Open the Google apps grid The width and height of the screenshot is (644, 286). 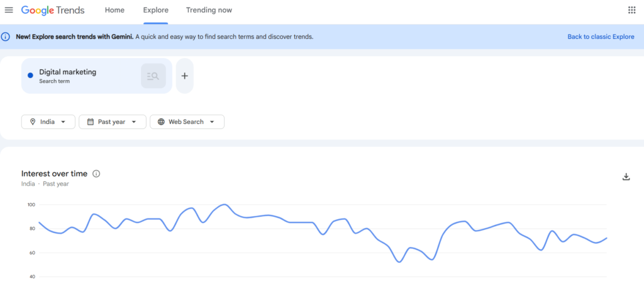(x=631, y=10)
